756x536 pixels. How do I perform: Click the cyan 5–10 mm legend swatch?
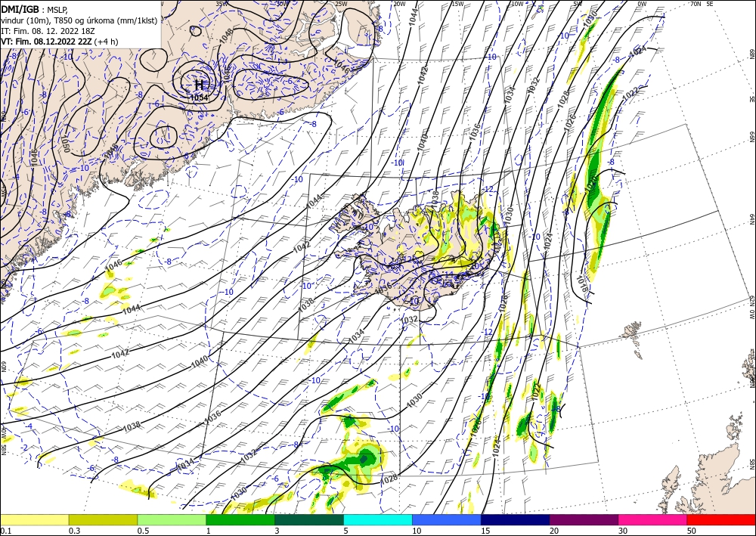pos(378,519)
